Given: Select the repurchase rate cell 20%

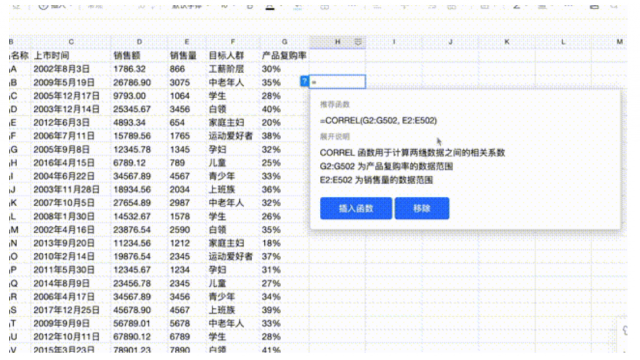Looking at the screenshot, I should click(284, 122).
